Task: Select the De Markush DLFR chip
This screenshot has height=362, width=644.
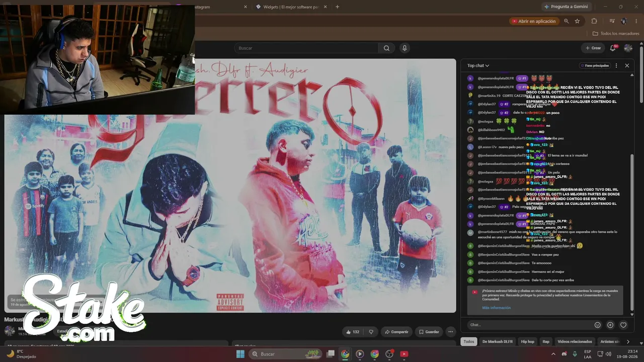Action: (x=498, y=341)
